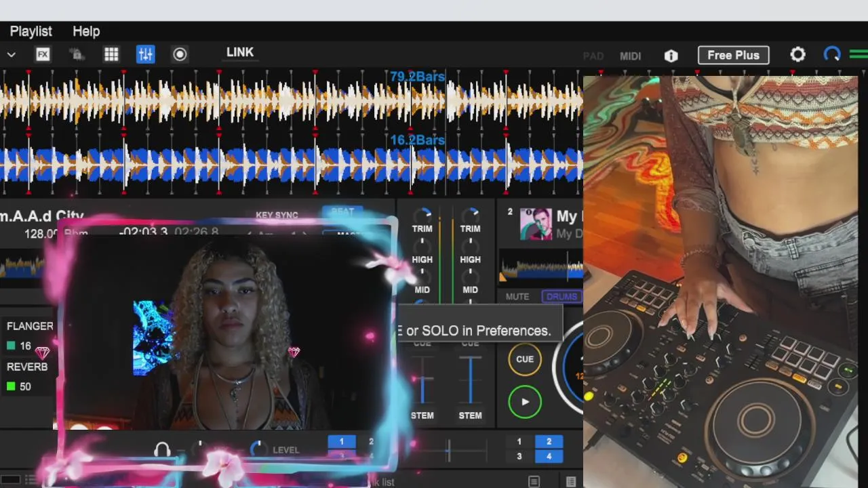Adjust right channel MID knob

(x=470, y=276)
